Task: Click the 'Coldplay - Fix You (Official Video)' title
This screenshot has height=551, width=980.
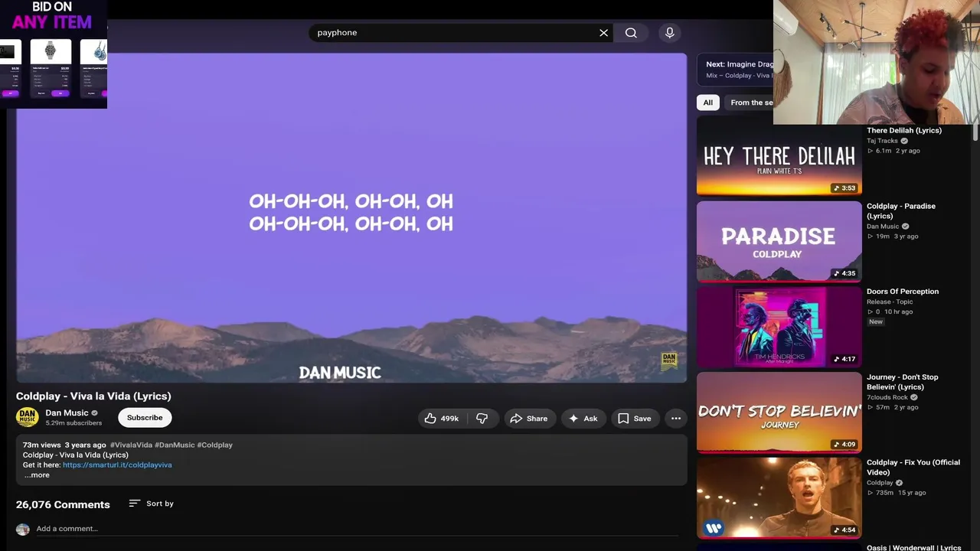Action: (913, 468)
